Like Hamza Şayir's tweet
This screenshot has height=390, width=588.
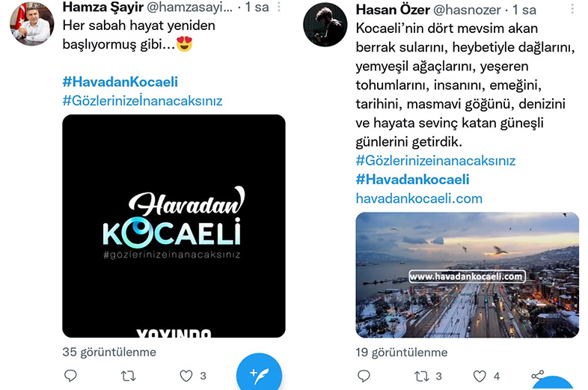point(186,376)
